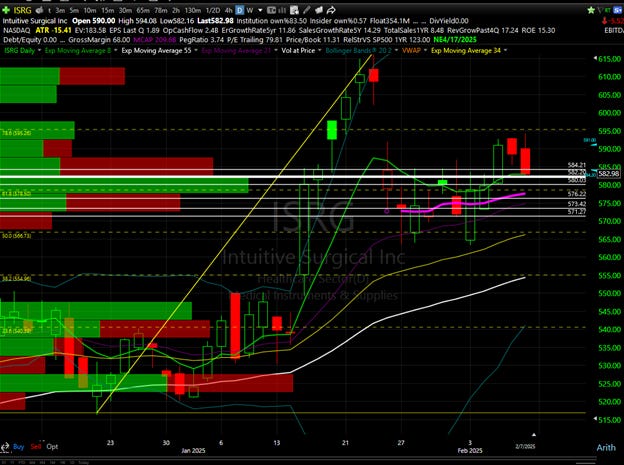
Task: Click the flag icon near the star
Action: coord(600,10)
